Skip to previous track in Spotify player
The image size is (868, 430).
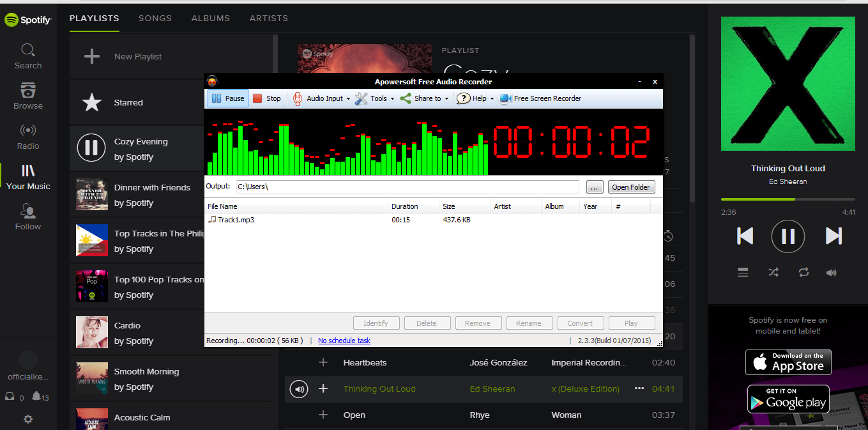[x=745, y=236]
